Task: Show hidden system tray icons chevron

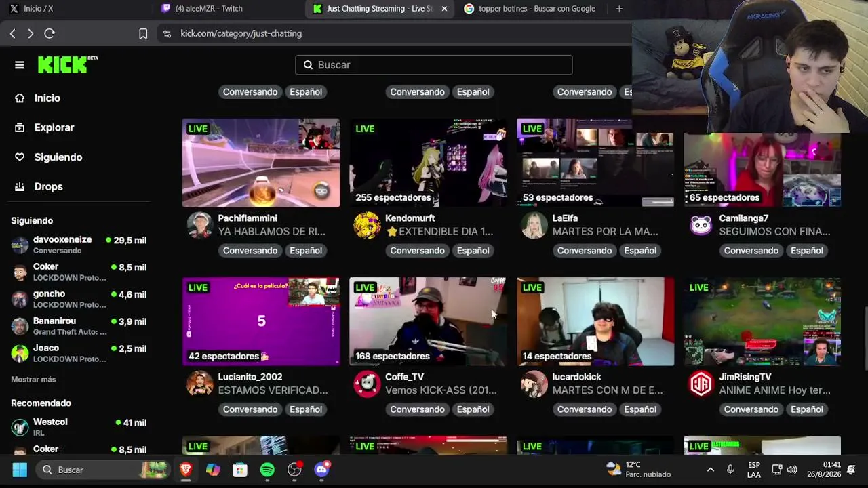Action: [x=710, y=470]
